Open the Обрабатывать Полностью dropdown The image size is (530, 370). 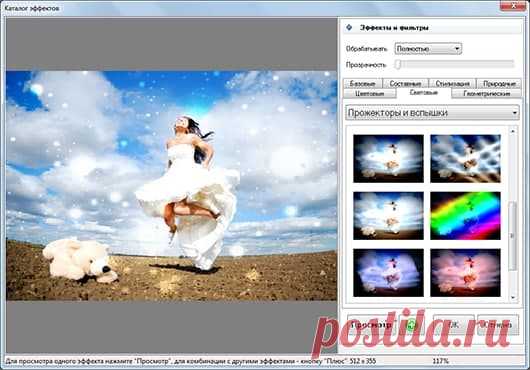point(428,49)
